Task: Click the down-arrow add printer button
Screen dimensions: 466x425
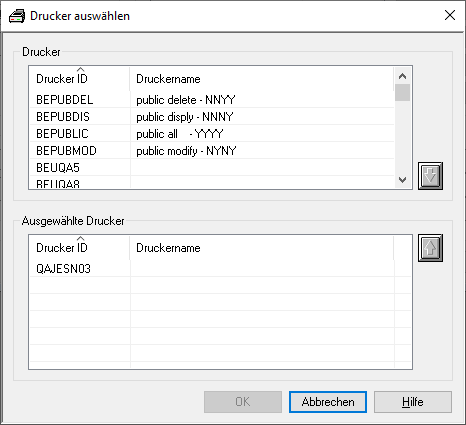Action: pos(430,176)
